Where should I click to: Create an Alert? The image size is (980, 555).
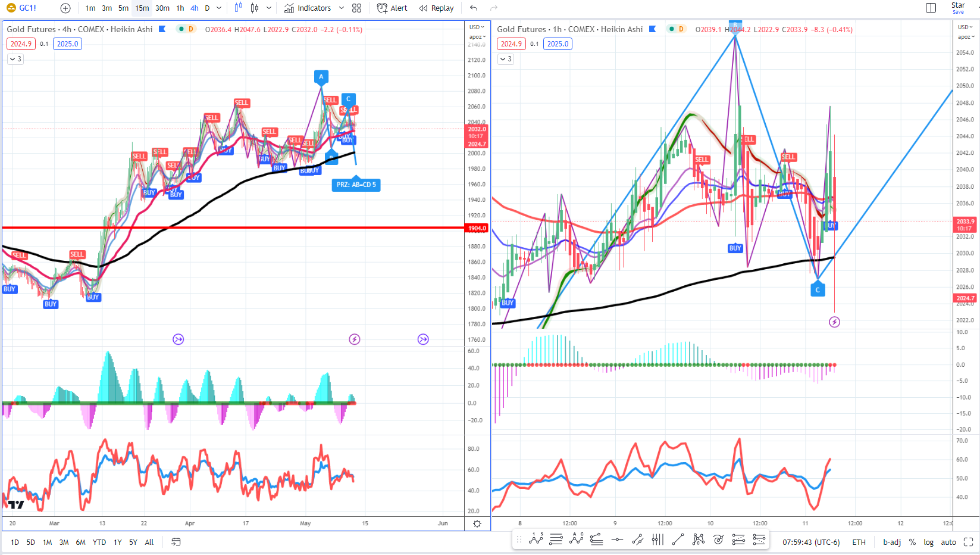click(x=392, y=8)
